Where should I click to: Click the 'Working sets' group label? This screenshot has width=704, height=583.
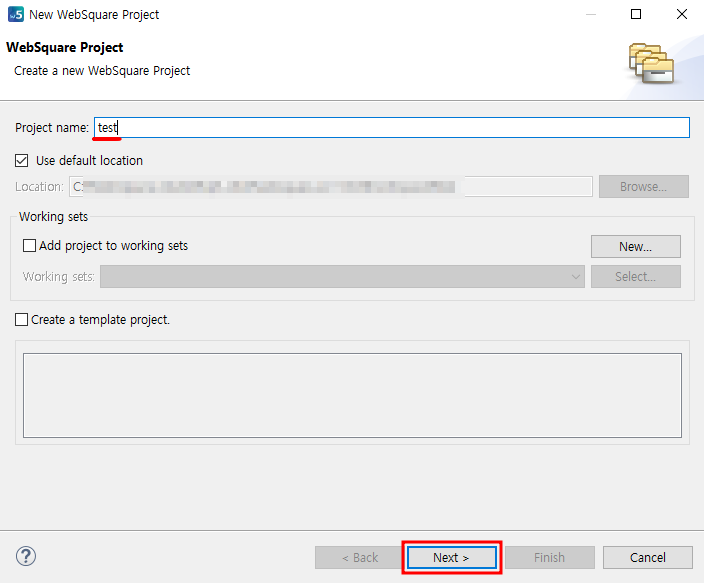click(x=53, y=216)
